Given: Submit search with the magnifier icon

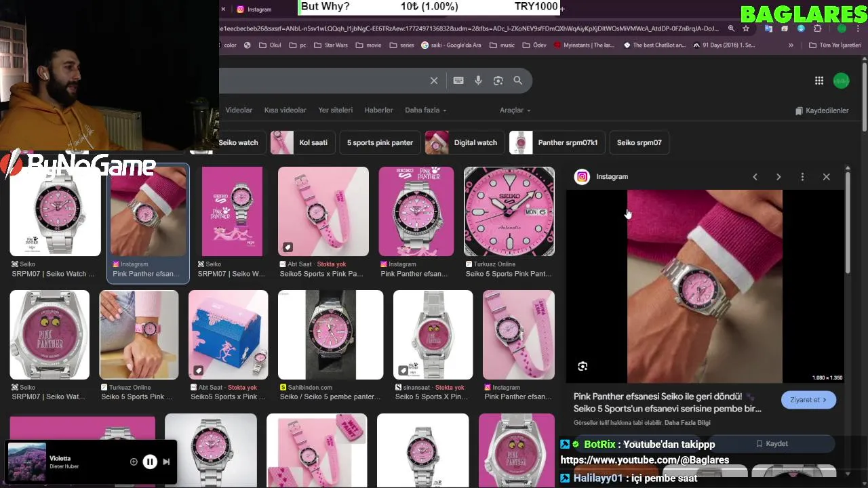Looking at the screenshot, I should 517,81.
